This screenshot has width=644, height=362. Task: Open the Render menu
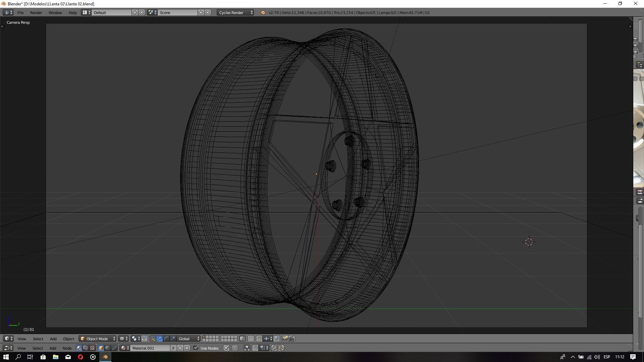pyautogui.click(x=36, y=13)
